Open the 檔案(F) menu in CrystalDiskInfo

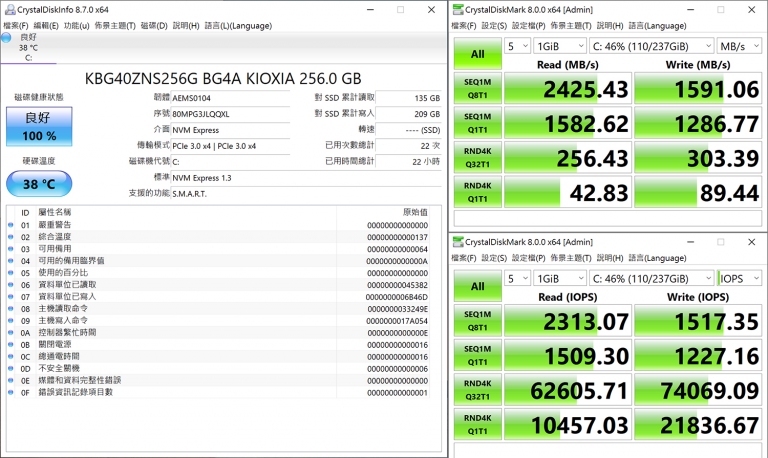tap(16, 25)
